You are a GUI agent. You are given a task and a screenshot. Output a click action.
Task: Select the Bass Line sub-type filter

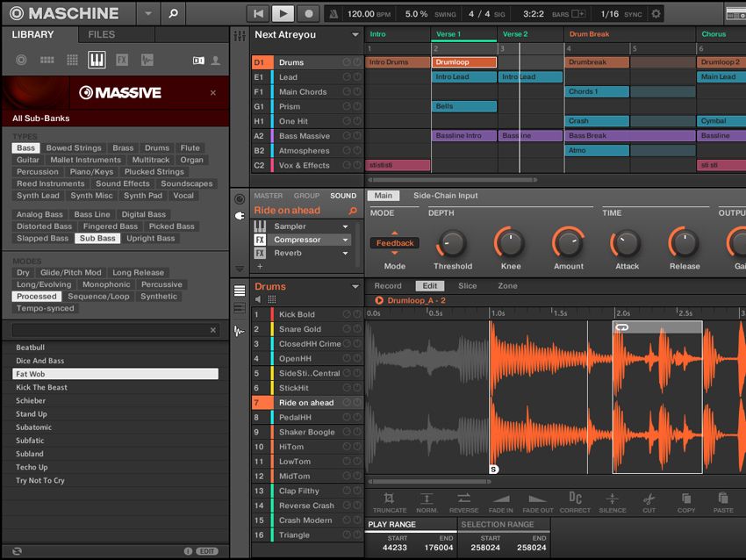click(94, 213)
